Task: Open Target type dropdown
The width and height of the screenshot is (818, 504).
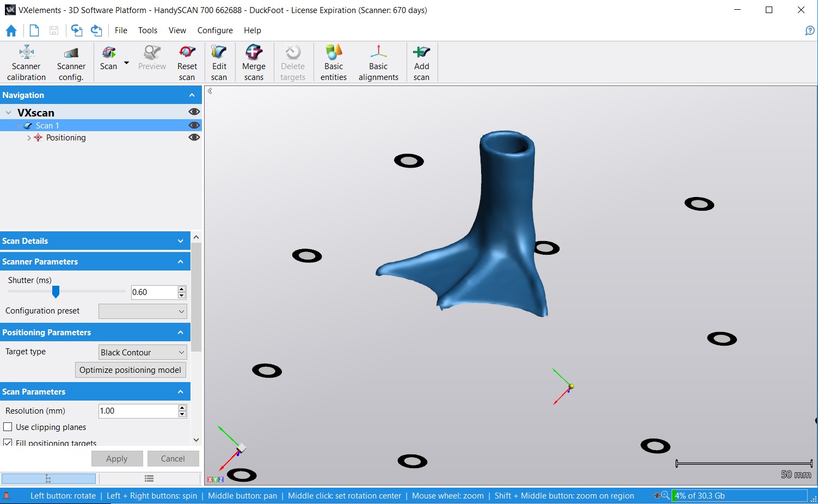Action: (x=143, y=352)
